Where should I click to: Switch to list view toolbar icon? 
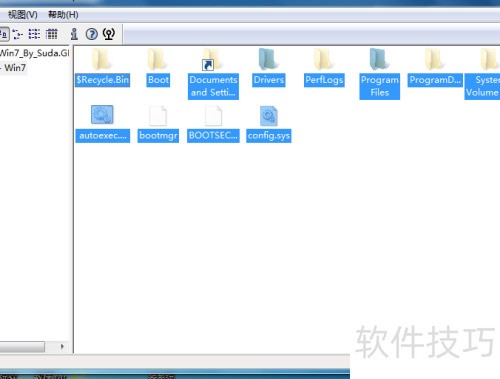34,34
